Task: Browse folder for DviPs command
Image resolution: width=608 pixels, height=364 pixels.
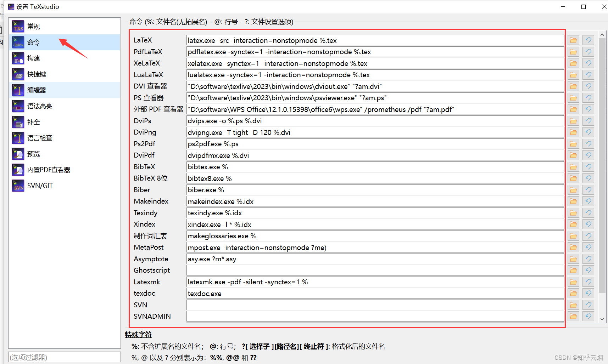Action: point(573,121)
